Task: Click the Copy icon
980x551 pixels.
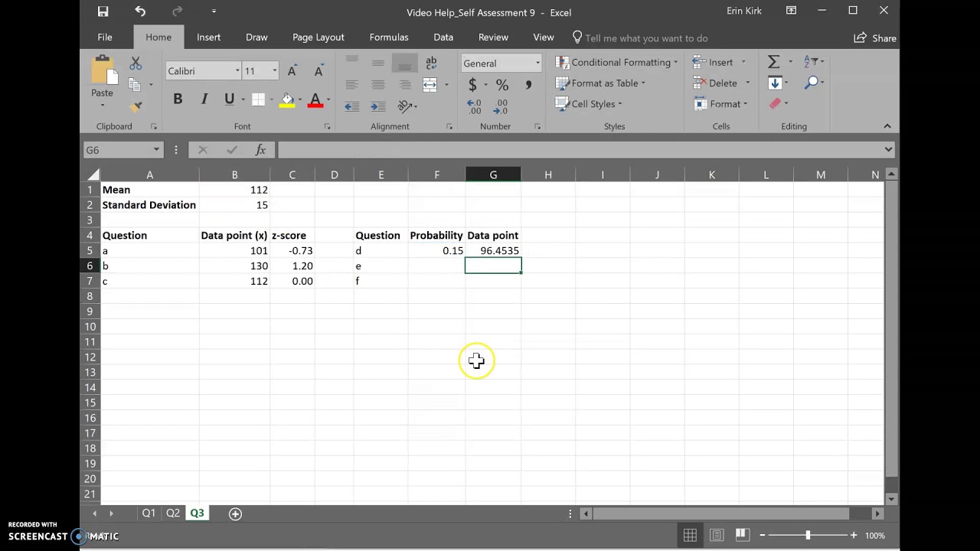Action: coord(135,84)
